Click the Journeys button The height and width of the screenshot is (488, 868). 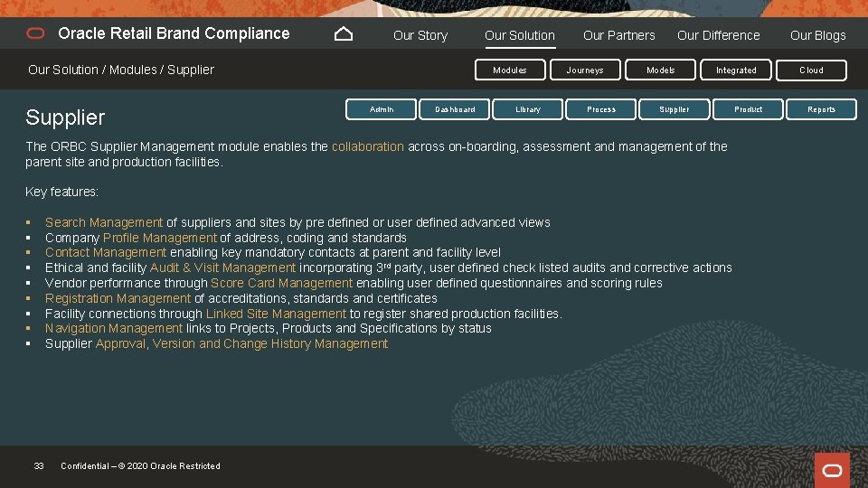[x=585, y=70]
